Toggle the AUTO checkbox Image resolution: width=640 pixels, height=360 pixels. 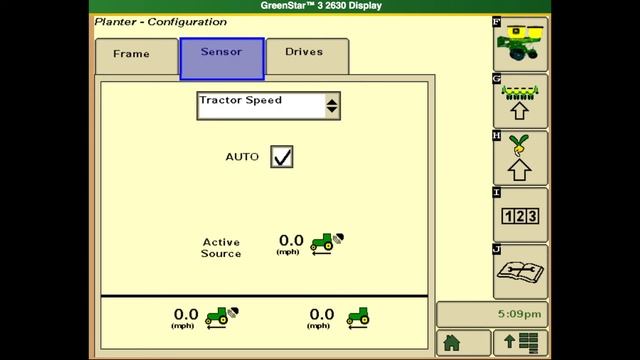282,157
